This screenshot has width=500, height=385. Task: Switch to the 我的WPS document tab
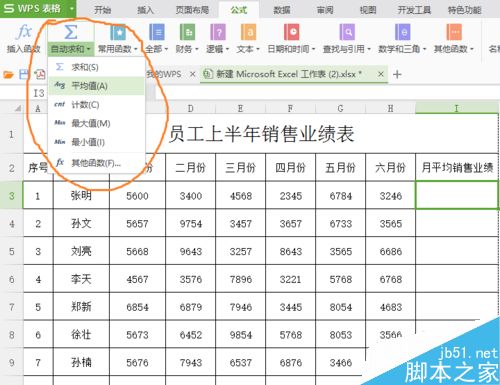click(164, 74)
